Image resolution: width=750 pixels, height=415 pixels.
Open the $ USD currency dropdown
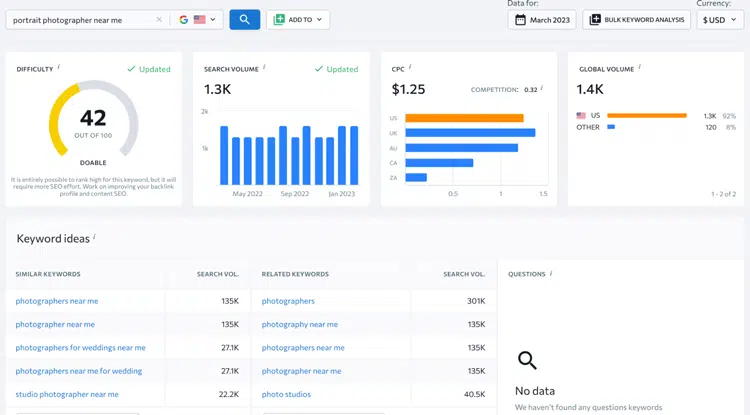pyautogui.click(x=720, y=20)
